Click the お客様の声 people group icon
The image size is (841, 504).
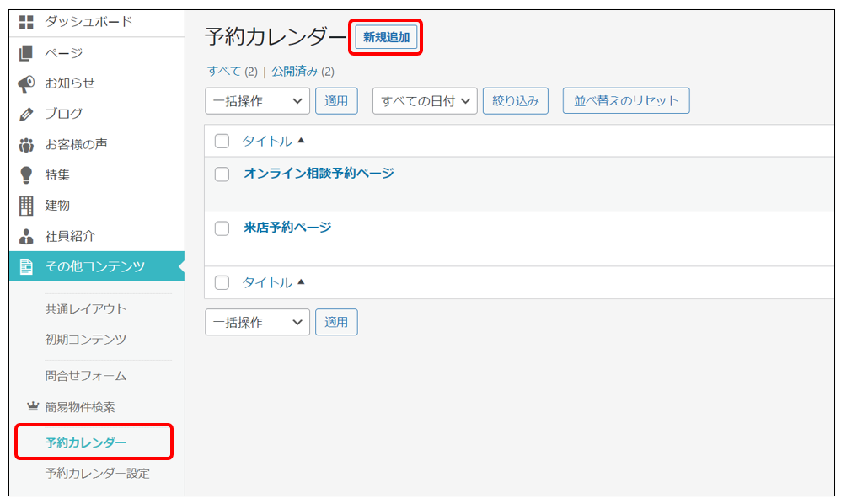26,144
